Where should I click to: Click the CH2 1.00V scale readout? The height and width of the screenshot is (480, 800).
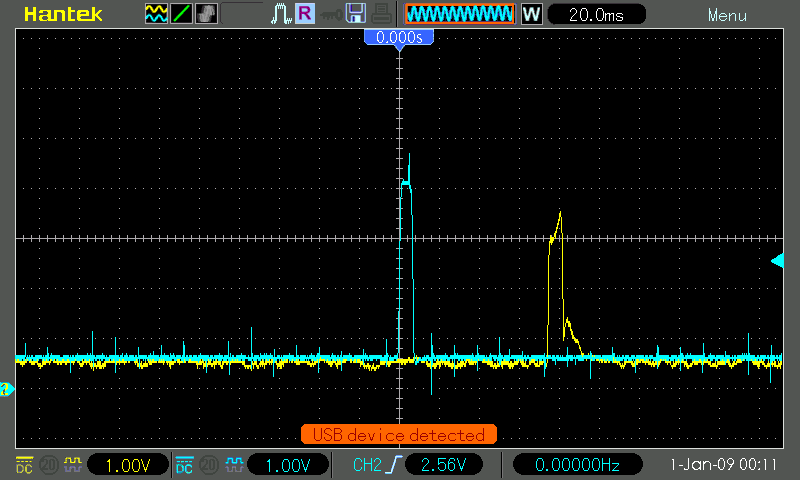[288, 465]
